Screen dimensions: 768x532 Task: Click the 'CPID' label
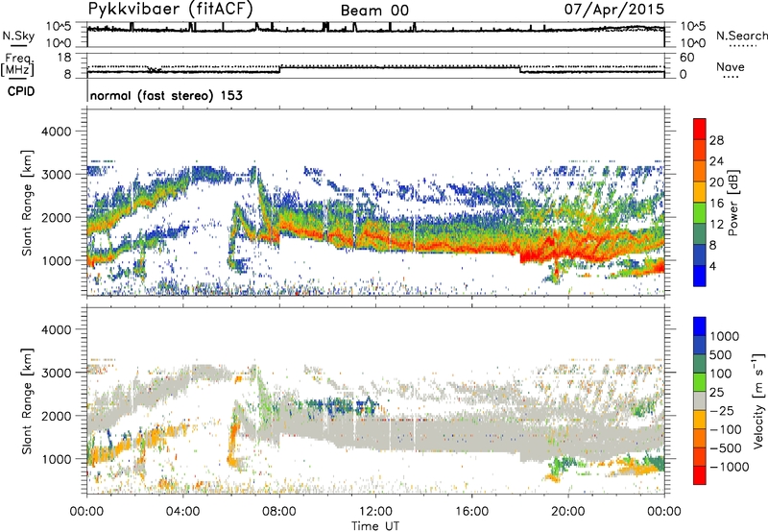21,91
